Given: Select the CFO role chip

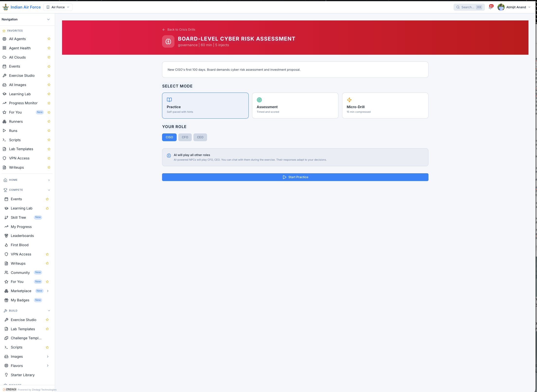Looking at the screenshot, I should (185, 137).
